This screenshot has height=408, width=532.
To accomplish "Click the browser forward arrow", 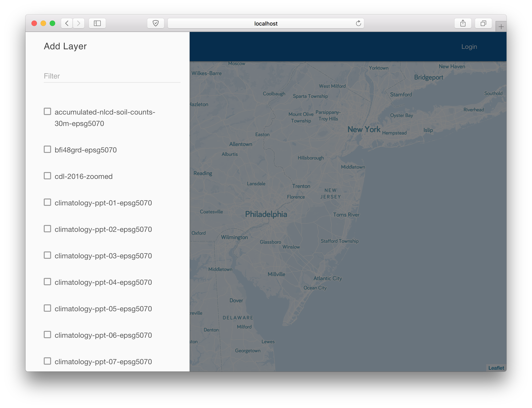I will pos(79,23).
